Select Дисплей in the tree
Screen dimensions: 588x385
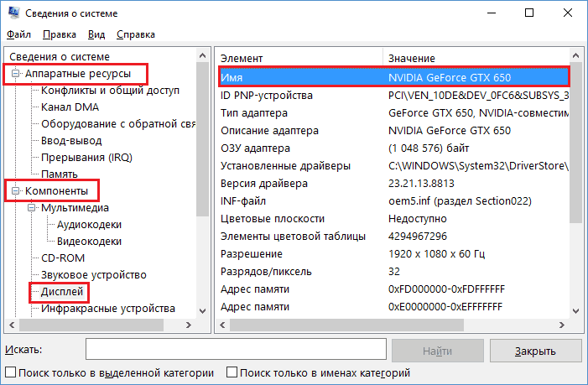click(x=62, y=292)
